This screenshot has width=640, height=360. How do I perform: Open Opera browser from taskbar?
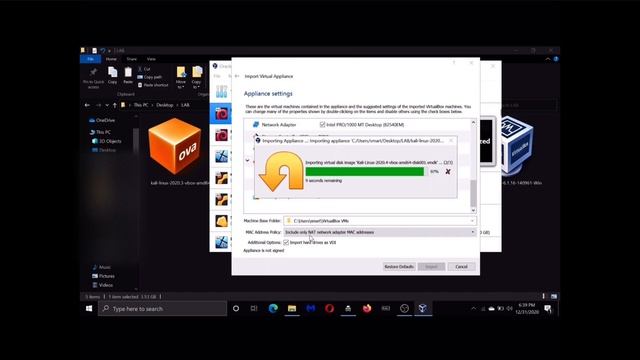point(329,309)
